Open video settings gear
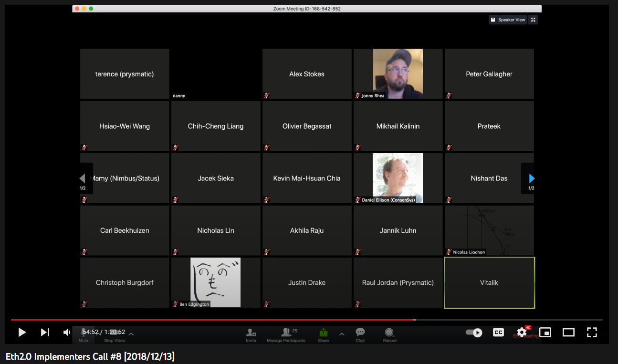The image size is (618, 364). [522, 333]
